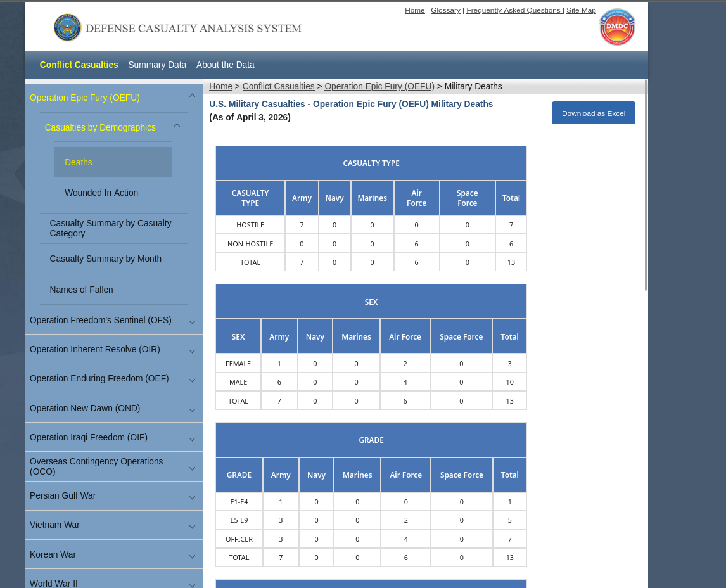Screen dimensions: 726x588
Task: Expand Operation Freedom's Sentinel (OFS) chevron
Action: tap(192, 323)
